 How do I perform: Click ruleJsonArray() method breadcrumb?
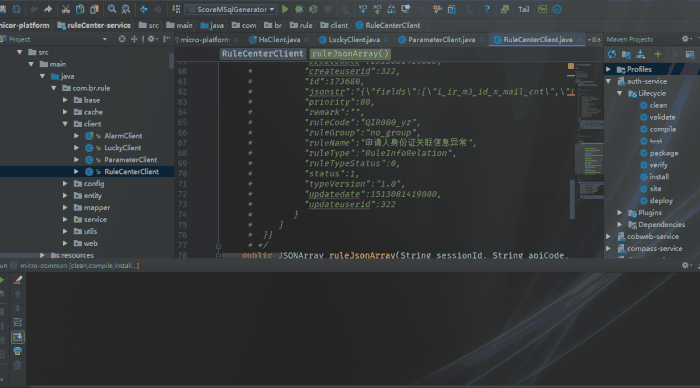coord(350,54)
